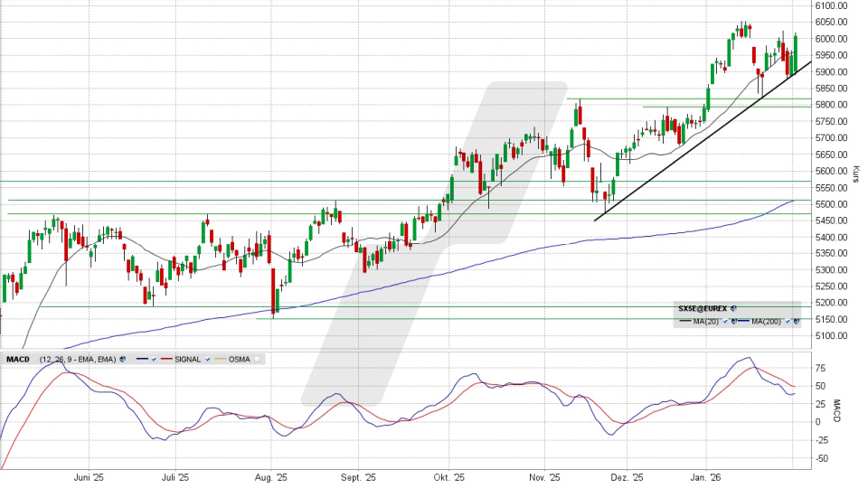Disable the MA(200) line checkbox

pos(789,322)
